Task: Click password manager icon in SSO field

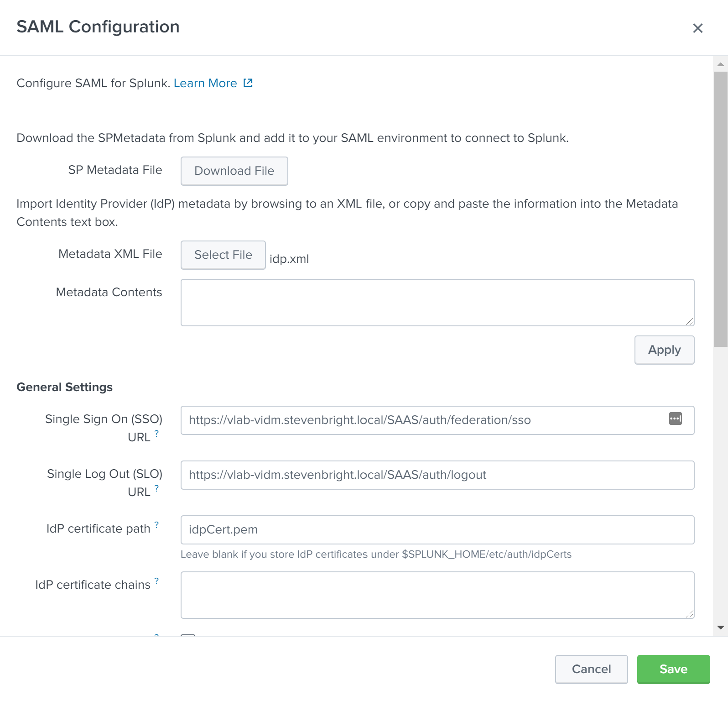Action: [675, 419]
